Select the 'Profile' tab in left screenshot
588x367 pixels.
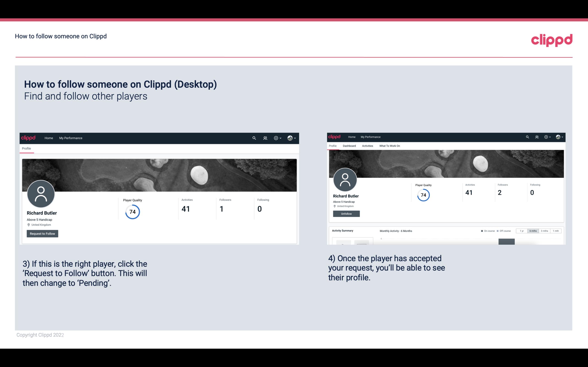click(26, 148)
